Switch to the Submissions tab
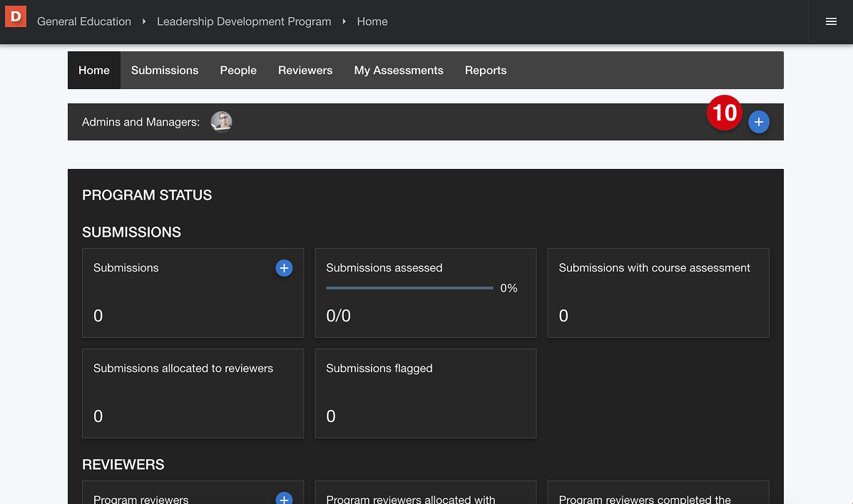The height and width of the screenshot is (504, 853). coord(165,70)
